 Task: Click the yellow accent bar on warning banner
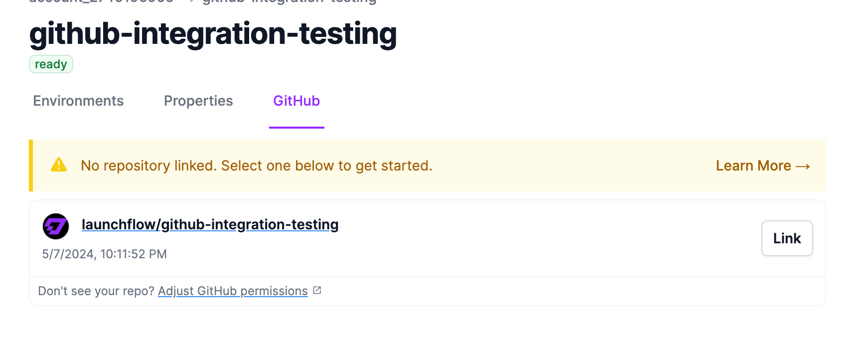pos(31,166)
